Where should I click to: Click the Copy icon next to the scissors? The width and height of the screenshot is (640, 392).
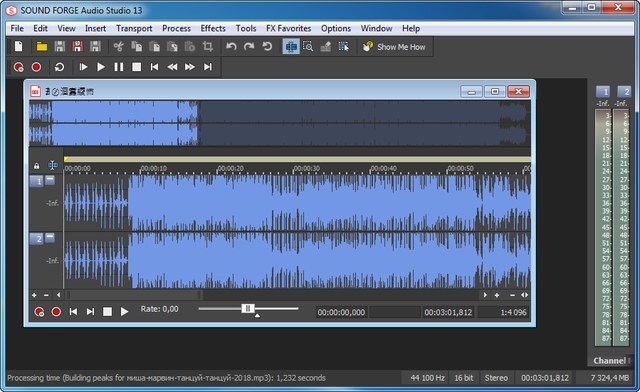[x=136, y=47]
